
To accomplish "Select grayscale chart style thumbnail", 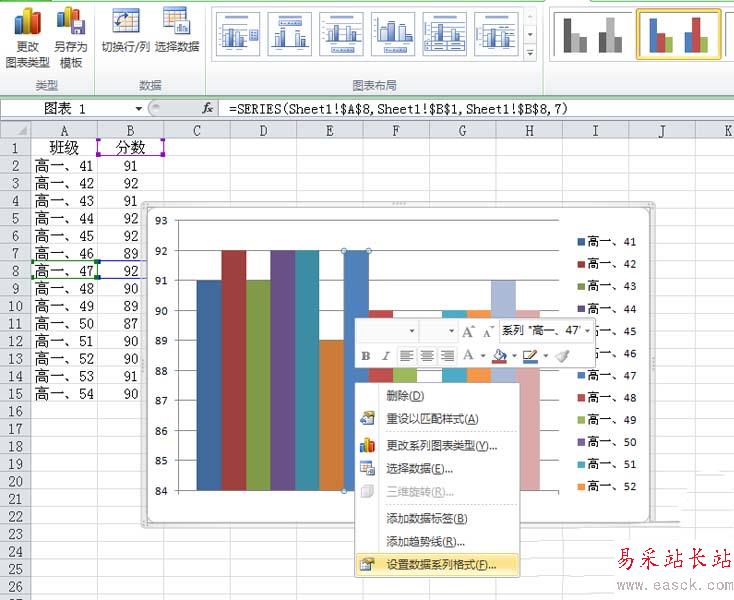I will [593, 34].
